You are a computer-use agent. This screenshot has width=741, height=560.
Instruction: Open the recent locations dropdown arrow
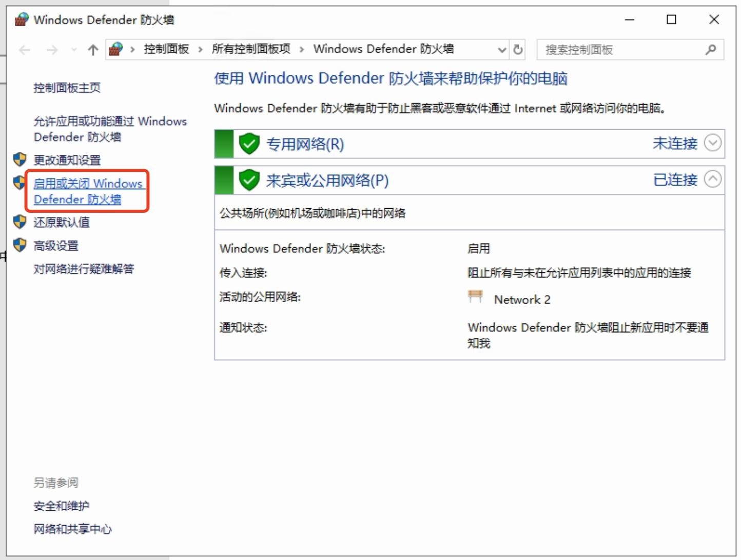pyautogui.click(x=74, y=50)
